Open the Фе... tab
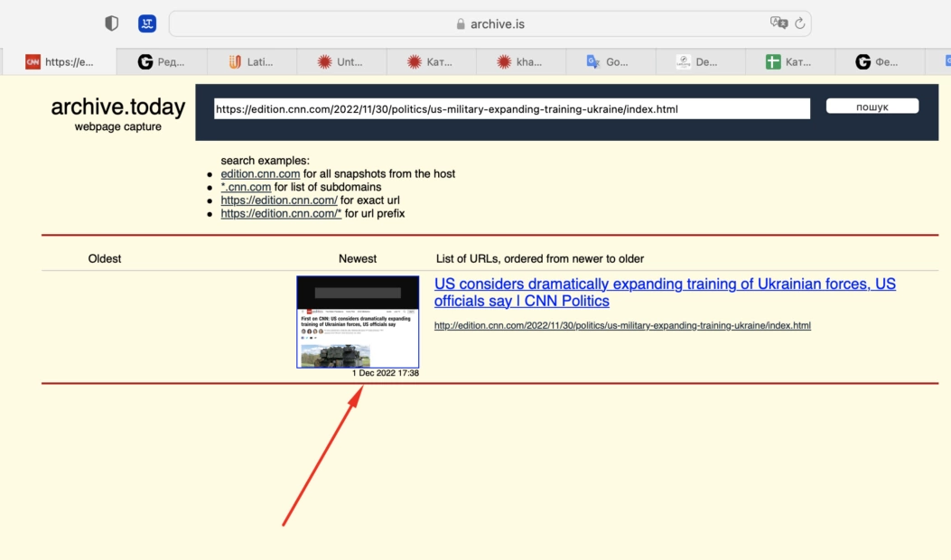The image size is (951, 560). pyautogui.click(x=880, y=61)
